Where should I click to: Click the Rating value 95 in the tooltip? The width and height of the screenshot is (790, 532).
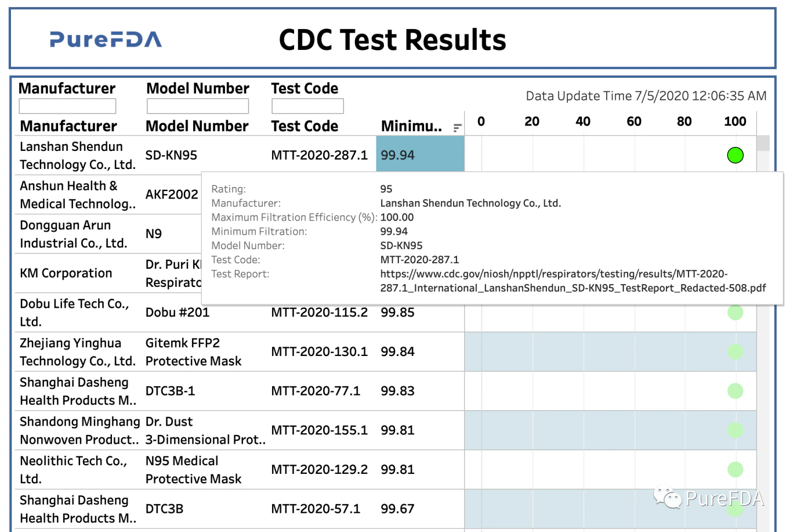tap(386, 189)
